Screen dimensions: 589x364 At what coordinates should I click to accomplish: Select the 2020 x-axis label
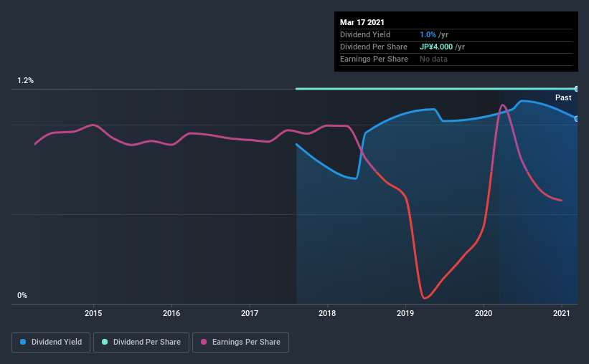484,313
